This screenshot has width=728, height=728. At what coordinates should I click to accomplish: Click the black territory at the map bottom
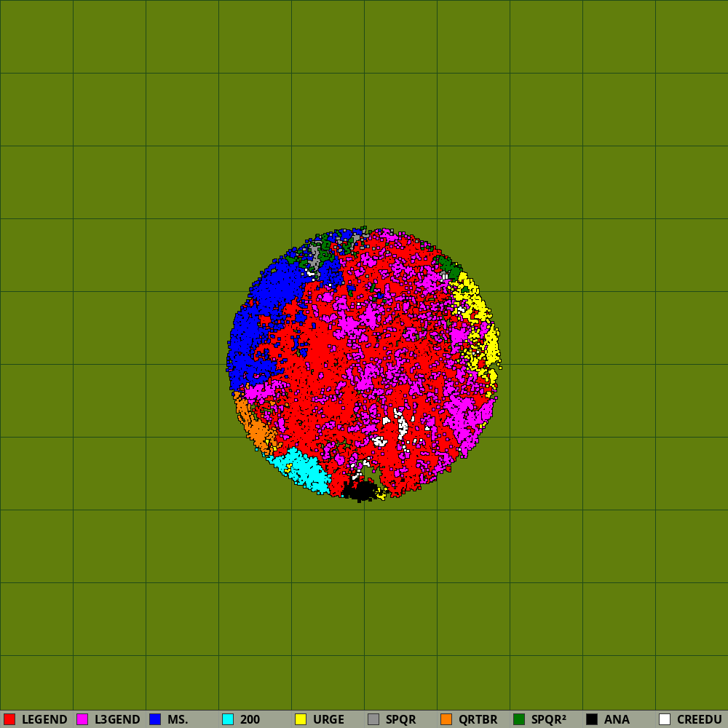pyautogui.click(x=361, y=491)
